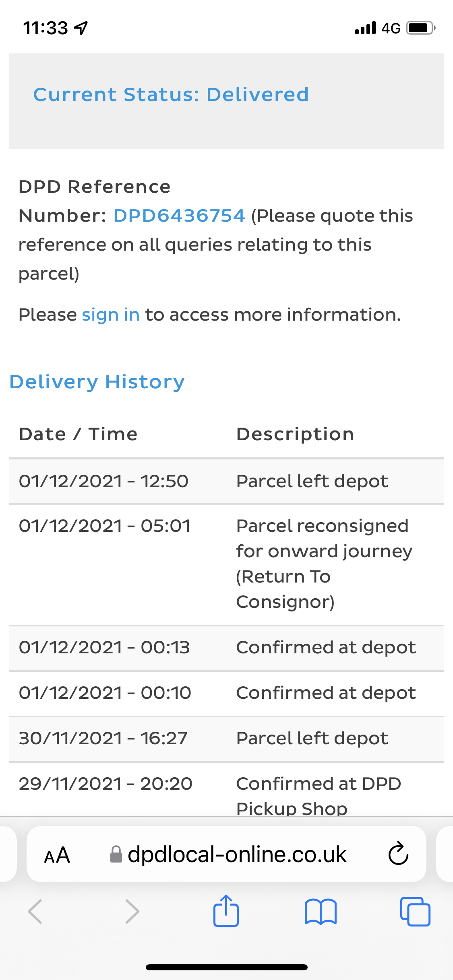The width and height of the screenshot is (453, 980).
Task: Open the AA reader text options
Action: [x=57, y=855]
